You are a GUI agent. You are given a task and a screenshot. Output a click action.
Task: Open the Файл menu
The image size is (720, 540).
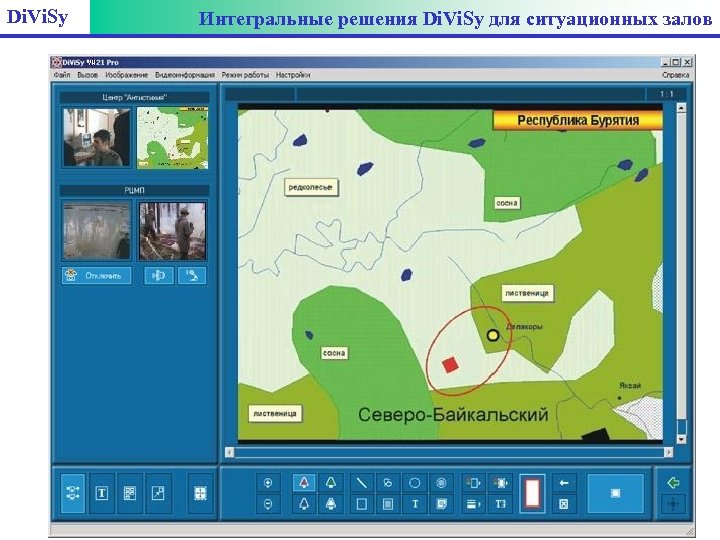pos(62,74)
